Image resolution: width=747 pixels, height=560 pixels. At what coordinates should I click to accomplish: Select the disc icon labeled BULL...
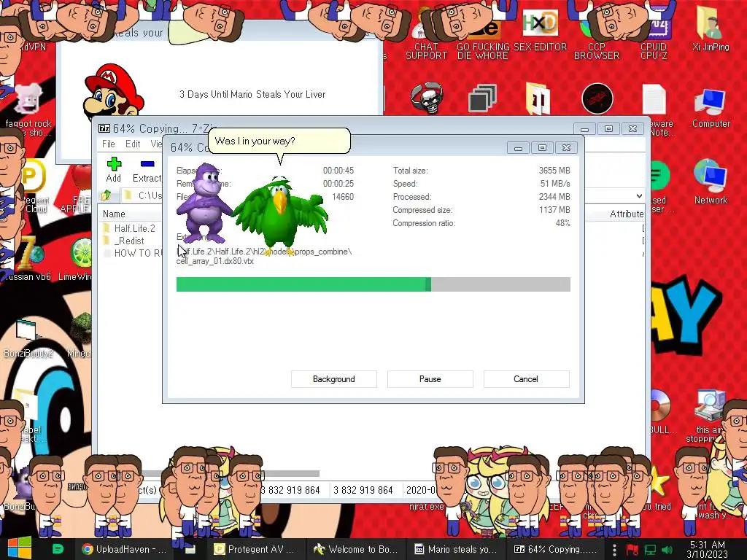(661, 413)
